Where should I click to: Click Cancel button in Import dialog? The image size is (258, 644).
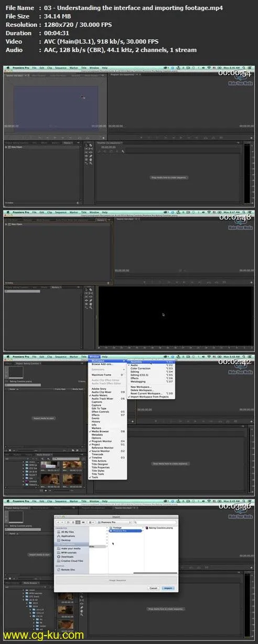[x=154, y=588]
